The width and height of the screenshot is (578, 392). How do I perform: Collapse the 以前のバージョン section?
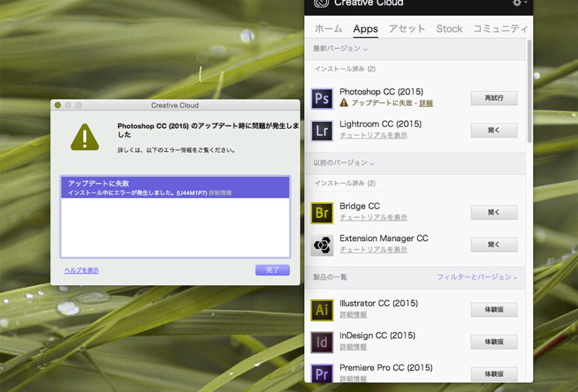pyautogui.click(x=343, y=163)
